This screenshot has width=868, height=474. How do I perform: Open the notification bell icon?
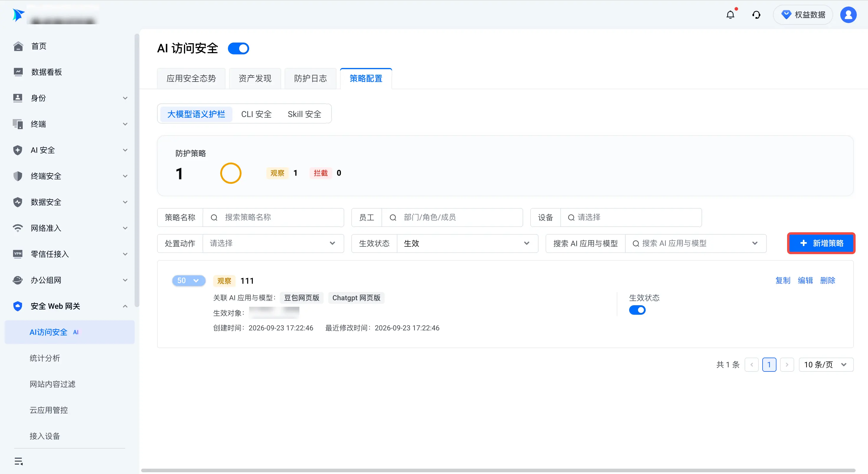730,15
